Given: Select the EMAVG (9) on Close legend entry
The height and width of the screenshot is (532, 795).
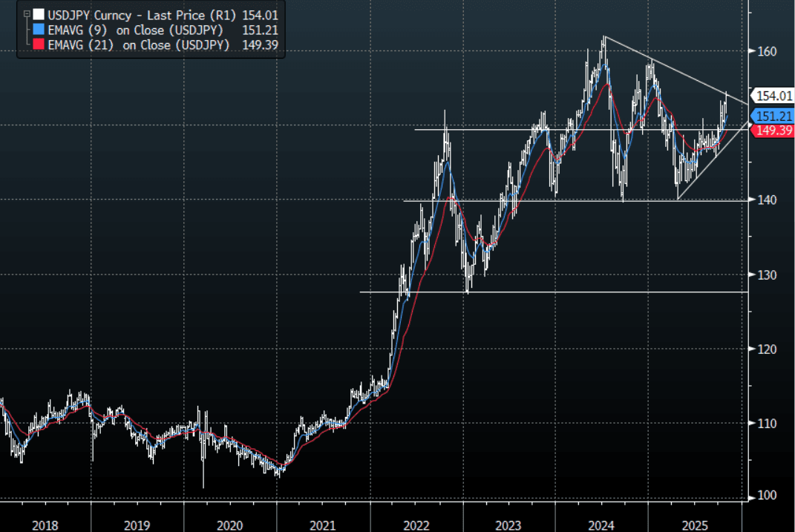Looking at the screenshot, I should click(135, 30).
